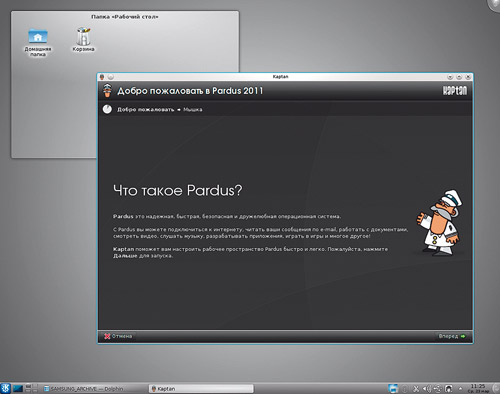Image resolution: width=500 pixels, height=394 pixels.
Task: Select the Kaptan taskbar entry
Action: click(x=201, y=389)
